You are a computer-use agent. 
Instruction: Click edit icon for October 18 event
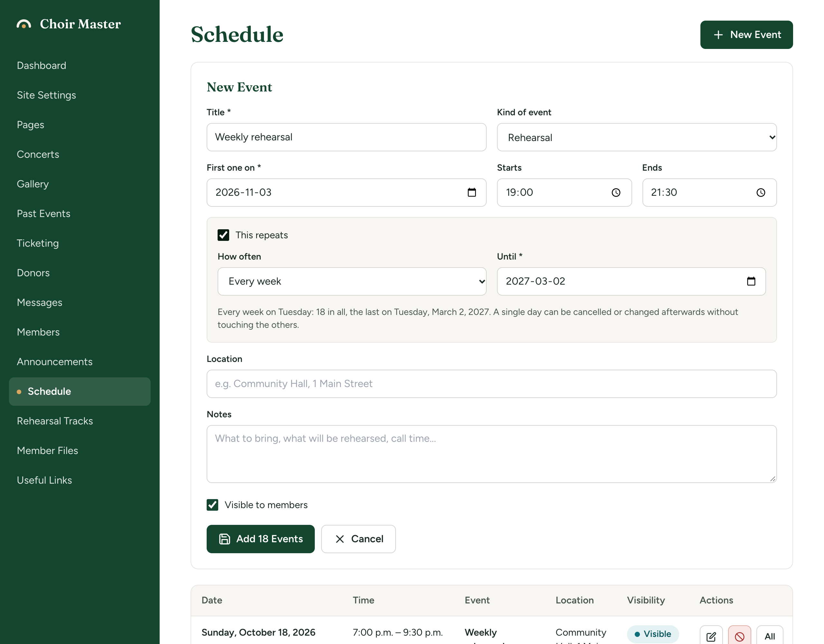pos(711,637)
